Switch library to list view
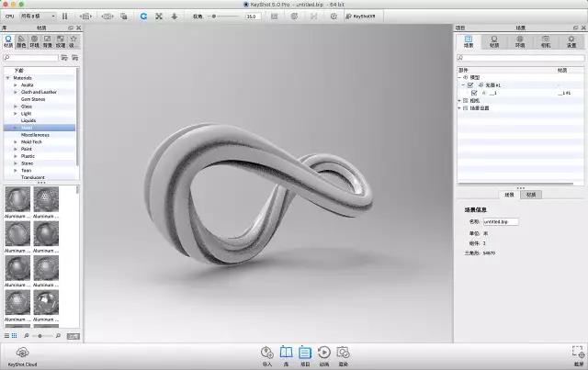 pos(6,335)
